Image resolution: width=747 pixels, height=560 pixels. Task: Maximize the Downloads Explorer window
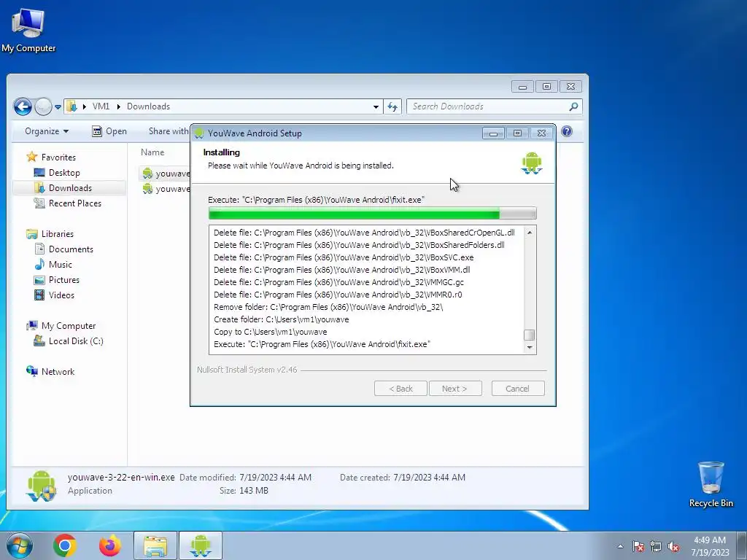[x=546, y=86]
